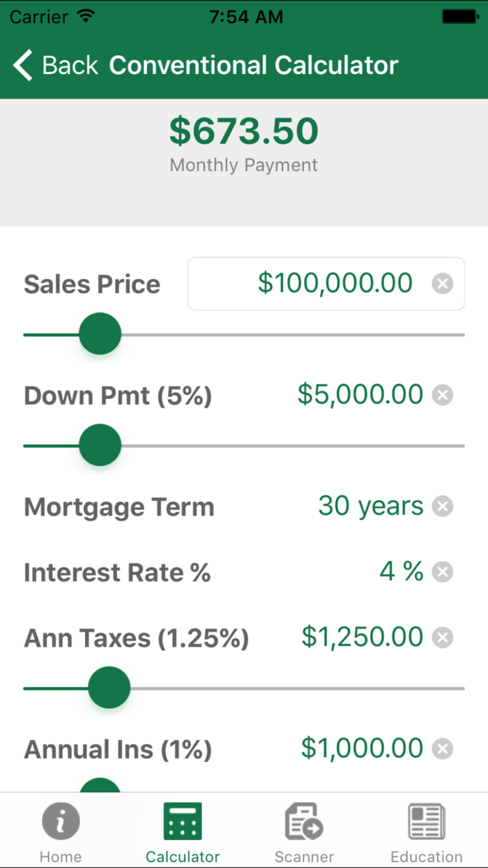488x868 pixels.
Task: Tap the Sales Price input field
Action: 326,283
